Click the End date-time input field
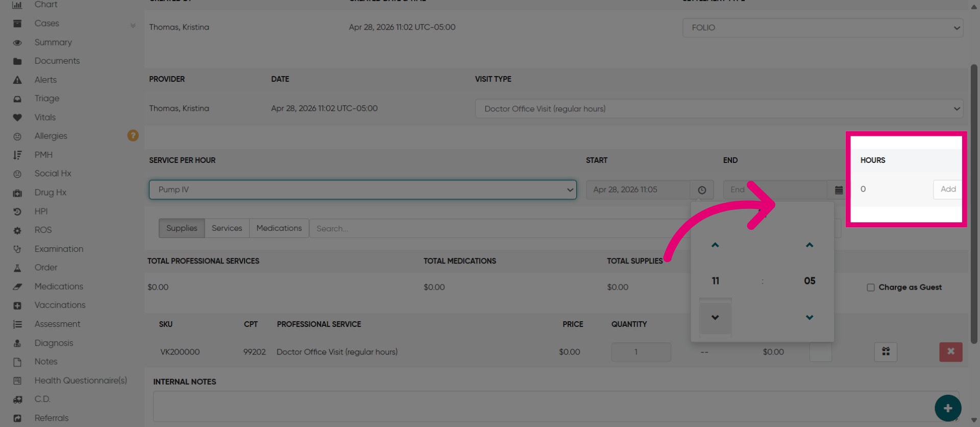The height and width of the screenshot is (427, 980). coord(775,189)
